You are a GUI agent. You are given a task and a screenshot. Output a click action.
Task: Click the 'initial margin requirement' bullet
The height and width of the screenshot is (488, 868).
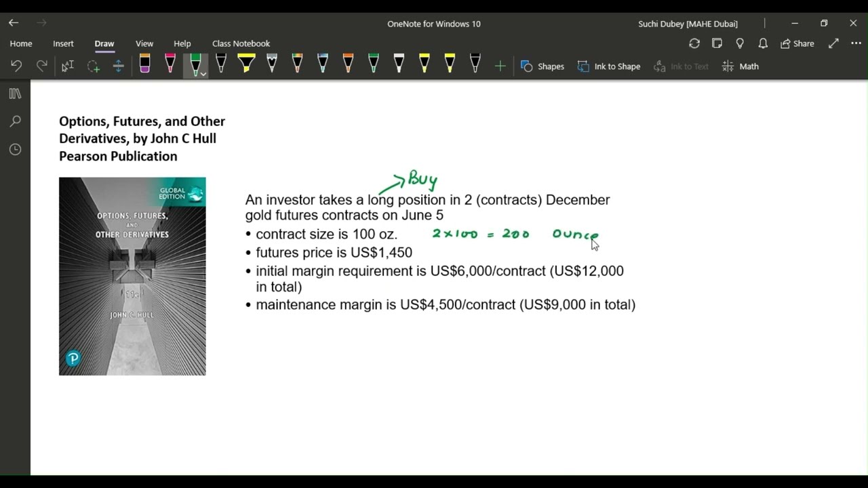[435, 279]
